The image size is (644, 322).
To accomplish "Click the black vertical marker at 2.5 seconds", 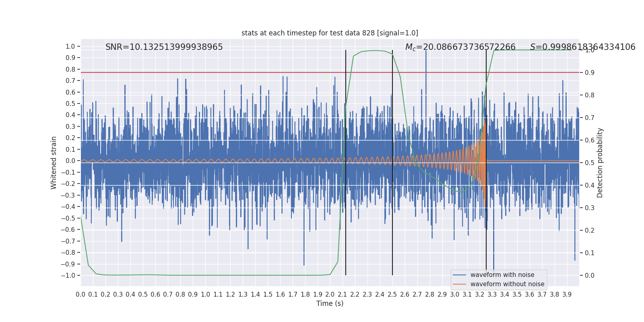I will tap(392, 163).
